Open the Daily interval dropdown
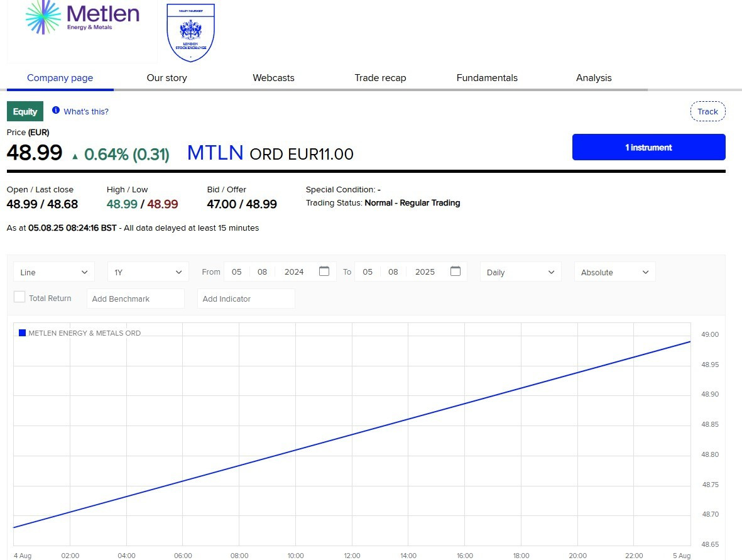The width and height of the screenshot is (742, 560). (521, 272)
